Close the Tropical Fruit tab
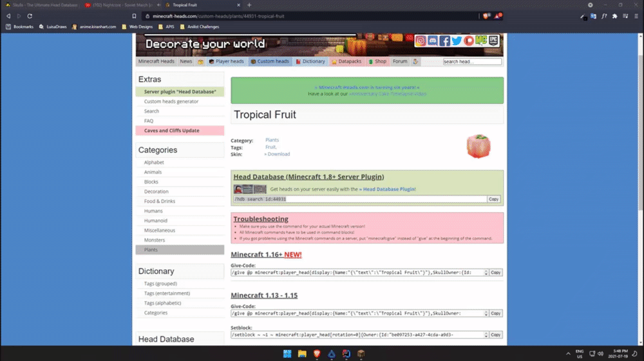The width and height of the screenshot is (644, 361). pos(239,5)
